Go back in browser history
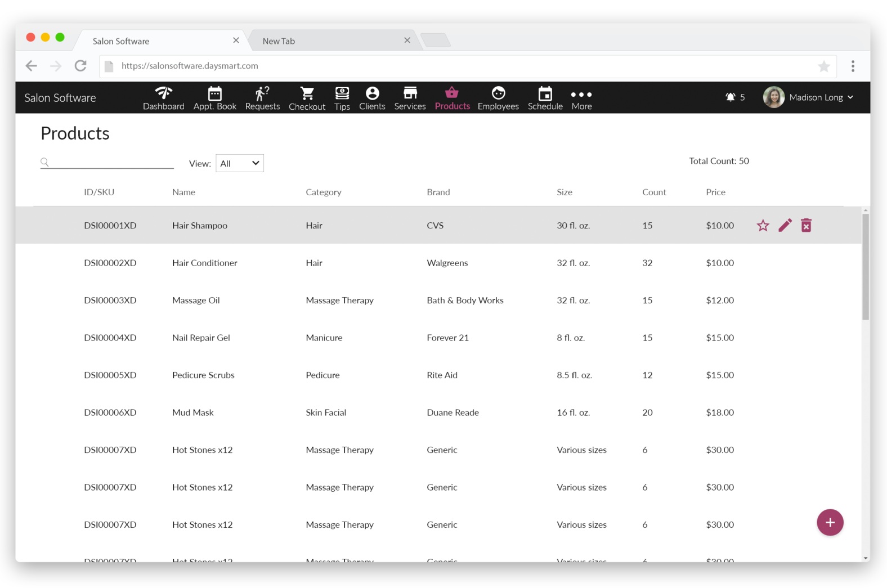887x588 pixels. coord(31,66)
